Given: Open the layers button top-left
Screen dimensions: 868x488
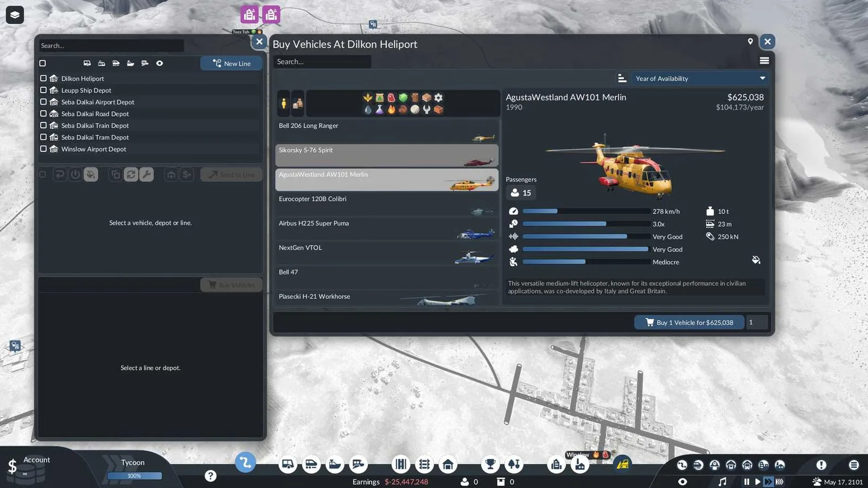Looking at the screenshot, I should [x=15, y=15].
